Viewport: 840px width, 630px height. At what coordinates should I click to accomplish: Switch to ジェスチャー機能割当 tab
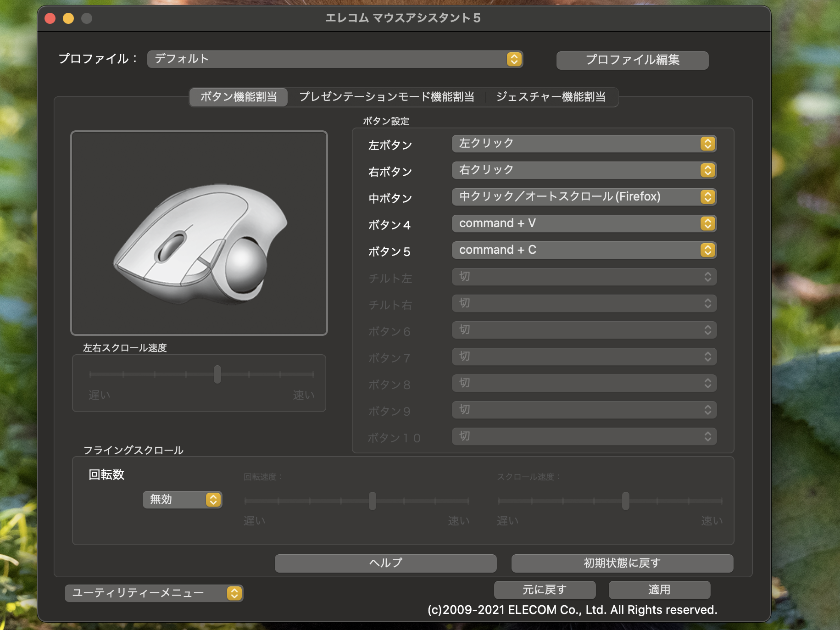pyautogui.click(x=551, y=97)
